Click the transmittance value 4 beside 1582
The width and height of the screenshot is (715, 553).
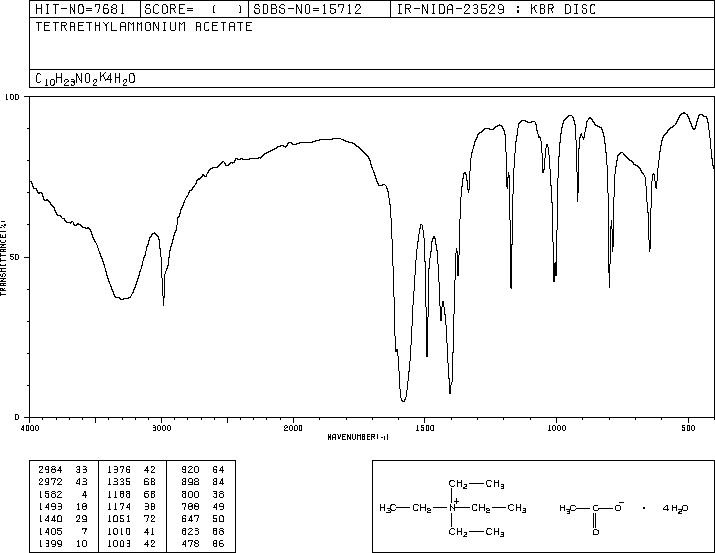coord(84,494)
